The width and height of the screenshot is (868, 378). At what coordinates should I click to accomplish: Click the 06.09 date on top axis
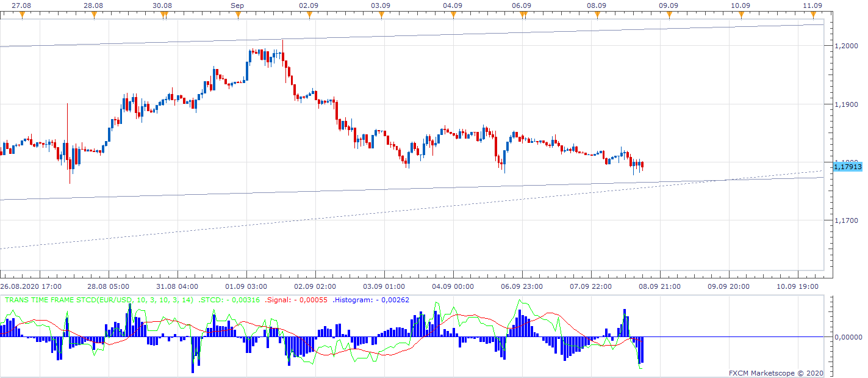(522, 5)
